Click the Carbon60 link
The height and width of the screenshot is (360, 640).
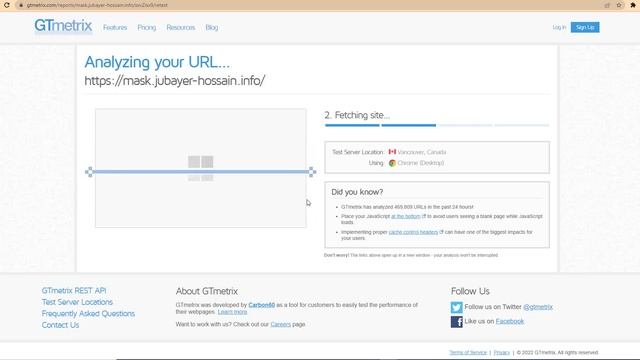[x=261, y=305]
